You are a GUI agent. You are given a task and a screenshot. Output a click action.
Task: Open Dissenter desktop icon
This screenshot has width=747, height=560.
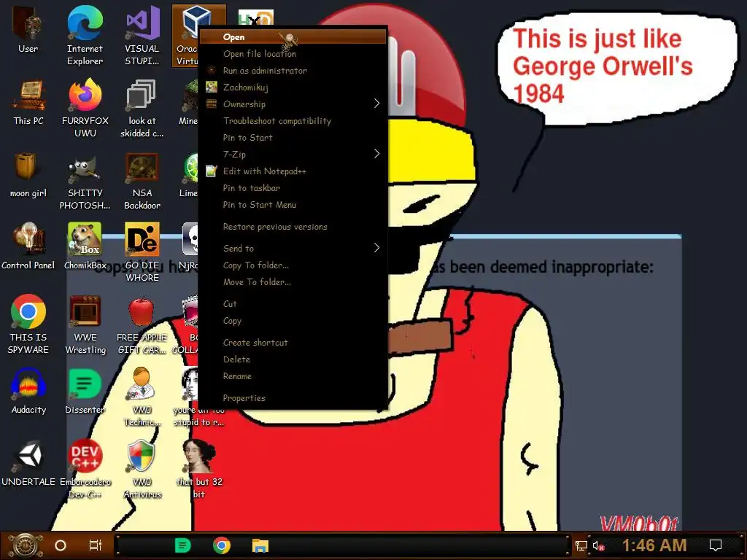pos(85,392)
